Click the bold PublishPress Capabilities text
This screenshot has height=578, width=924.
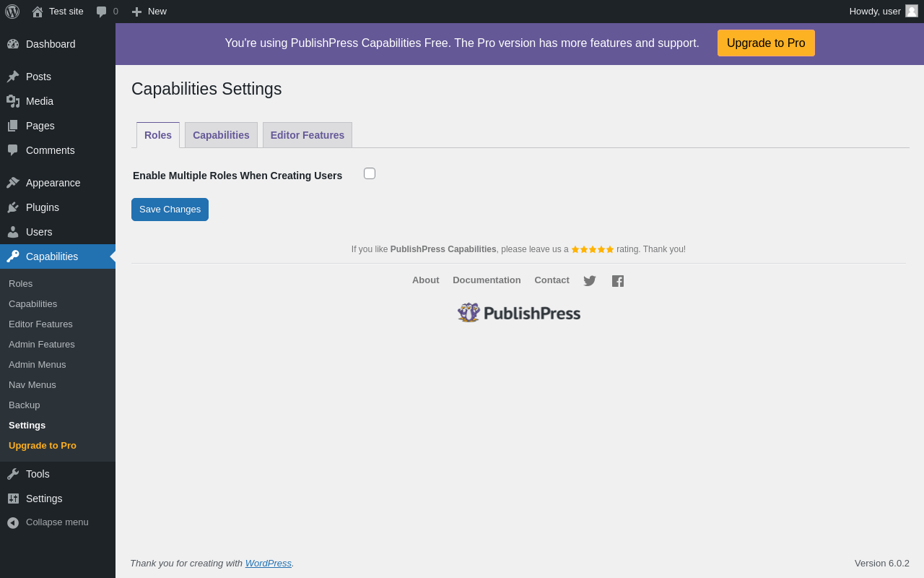(443, 249)
